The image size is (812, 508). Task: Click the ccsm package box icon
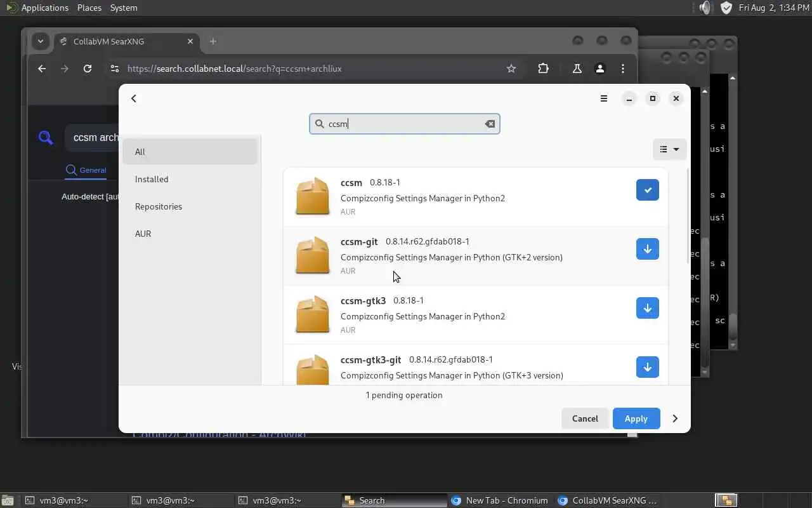(313, 196)
